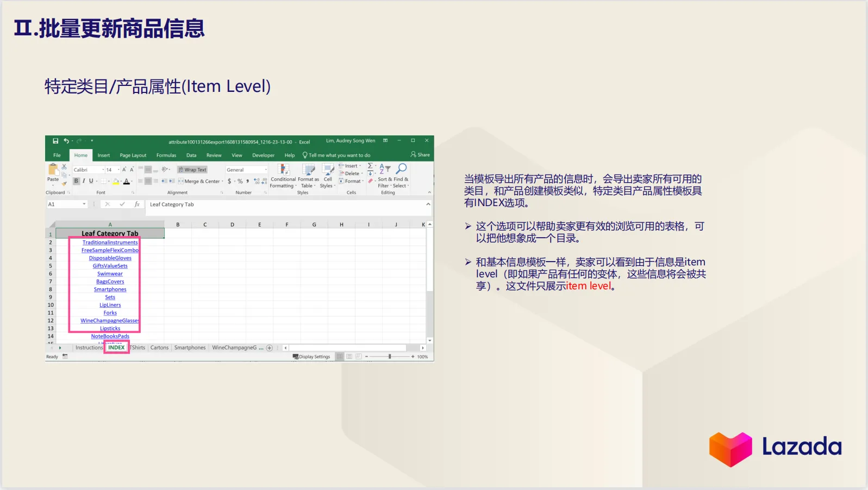Viewport: 868px width, 490px height.
Task: Click the Format Painter brush icon
Action: (x=64, y=183)
